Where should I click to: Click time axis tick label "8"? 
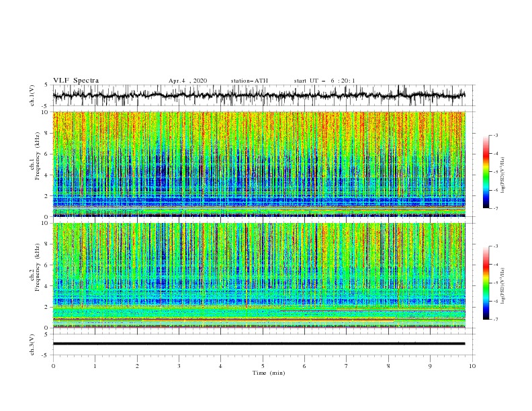388,366
